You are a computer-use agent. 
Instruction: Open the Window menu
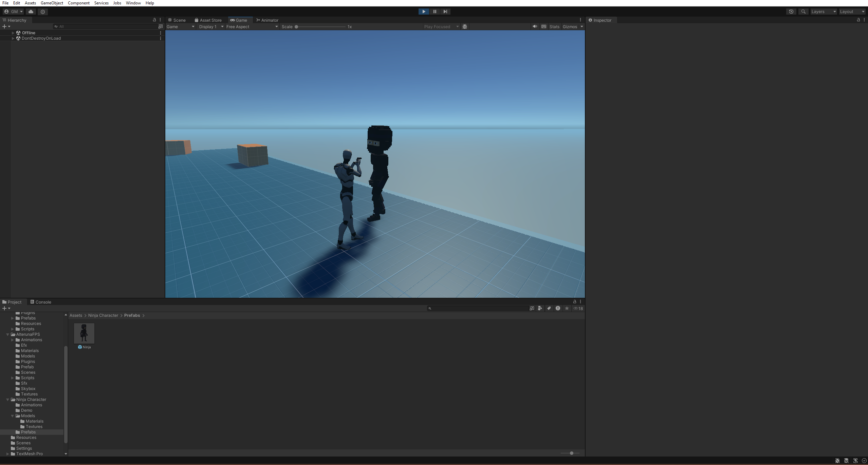click(x=133, y=3)
